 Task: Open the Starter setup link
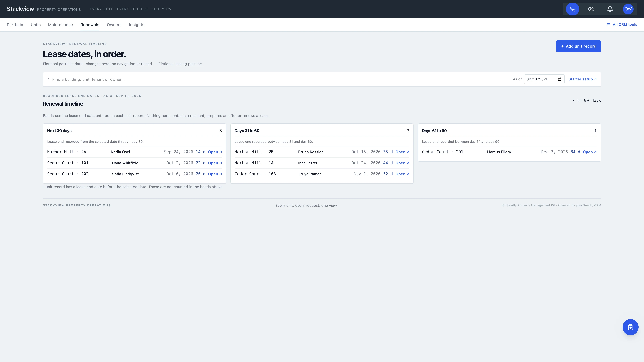click(x=582, y=79)
